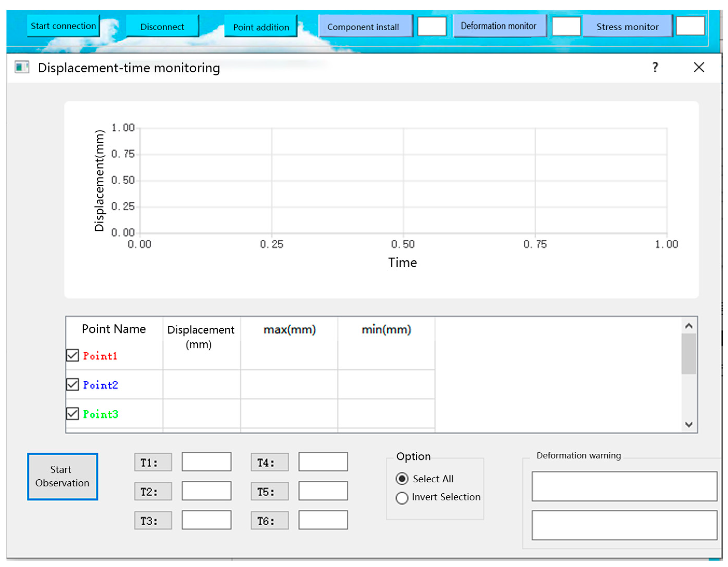
Task: Click the Start connection button
Action: point(63,26)
